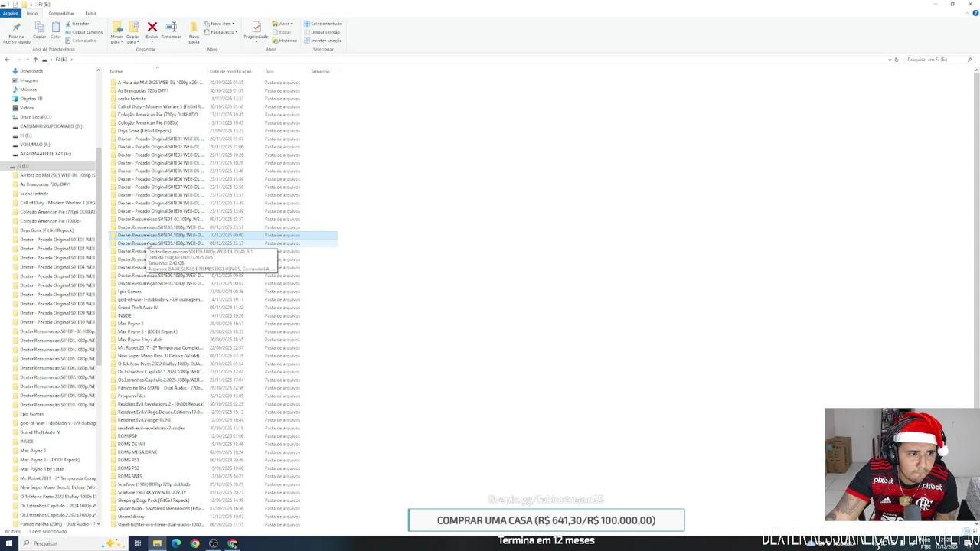Select the SteamLibrary folder

[131, 517]
